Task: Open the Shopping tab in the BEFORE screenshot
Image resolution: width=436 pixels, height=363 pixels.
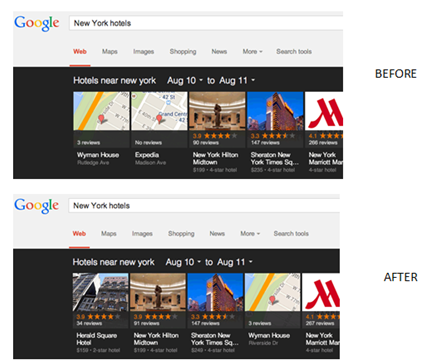Action: (183, 51)
